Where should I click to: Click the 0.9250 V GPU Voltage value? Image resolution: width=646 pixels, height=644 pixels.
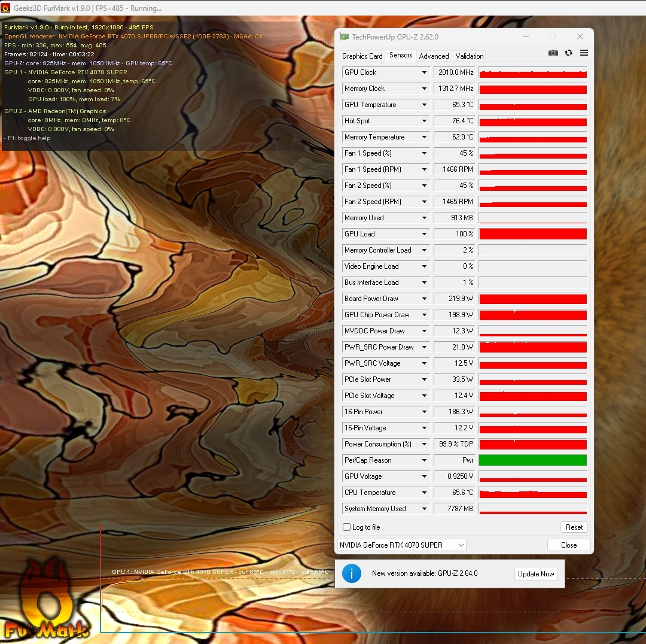(455, 476)
